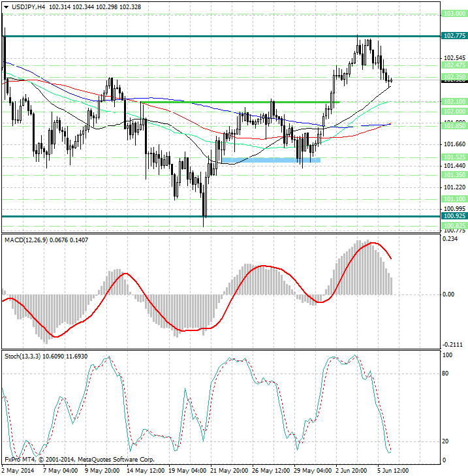
Task: Click the 100 level on Stochastic scale
Action: [x=447, y=355]
